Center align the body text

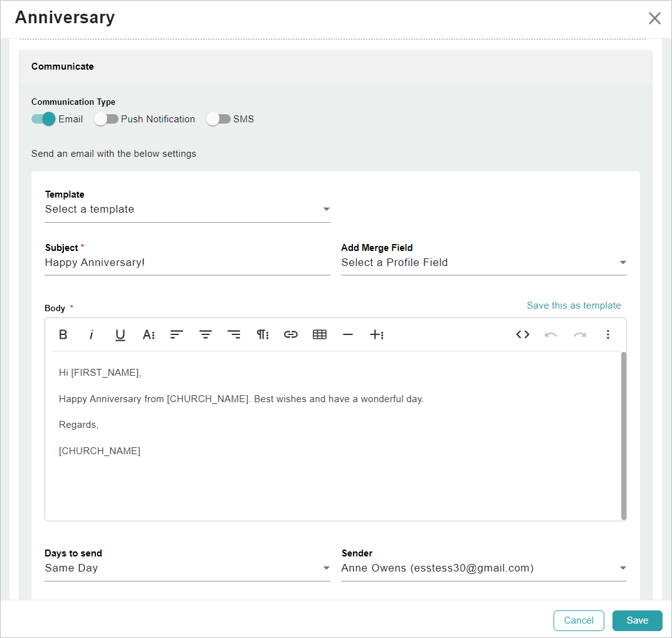click(x=205, y=334)
